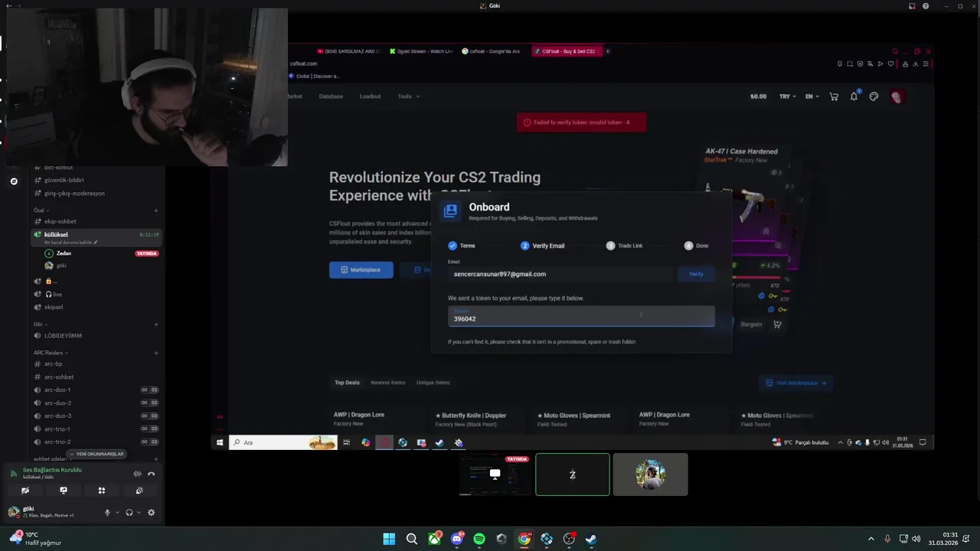Open Discord from the taskbar
Viewport: 980px width, 551px height.
tap(457, 539)
